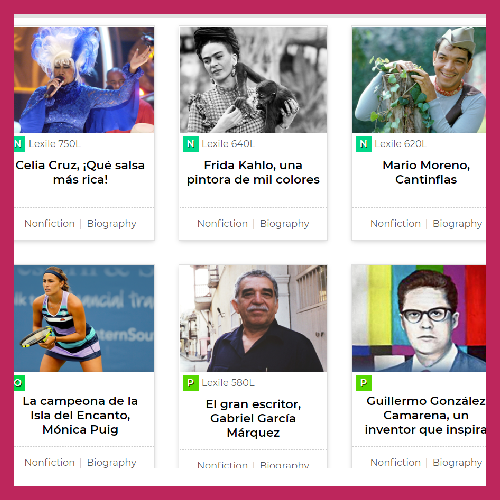
Task: Click Biography tag under Frida Kahlo card
Action: pos(285,223)
